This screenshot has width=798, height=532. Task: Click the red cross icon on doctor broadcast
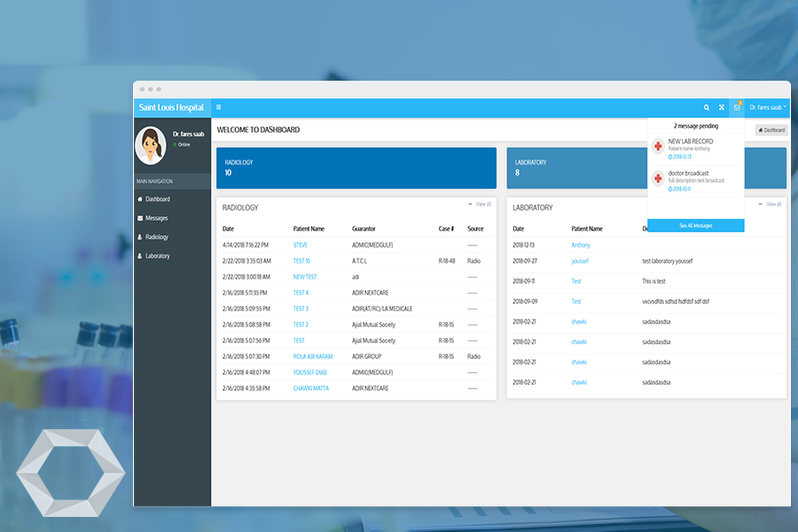tap(657, 177)
